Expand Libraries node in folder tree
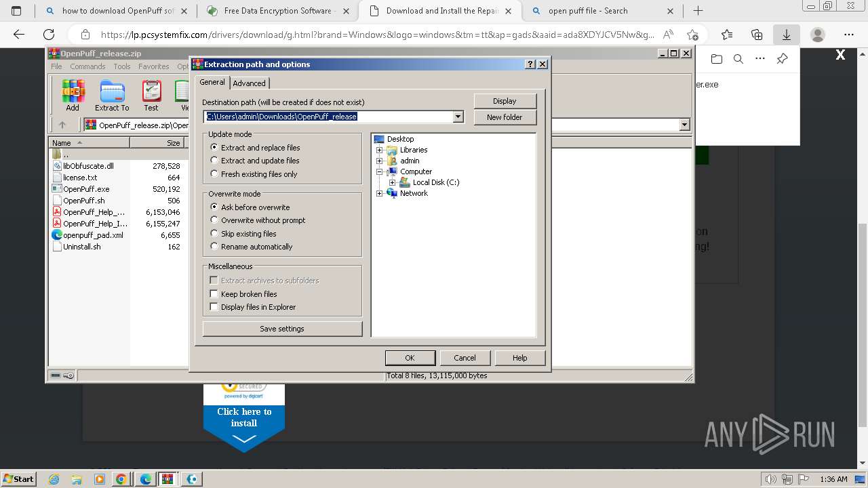Image resolution: width=868 pixels, height=488 pixels. [380, 150]
